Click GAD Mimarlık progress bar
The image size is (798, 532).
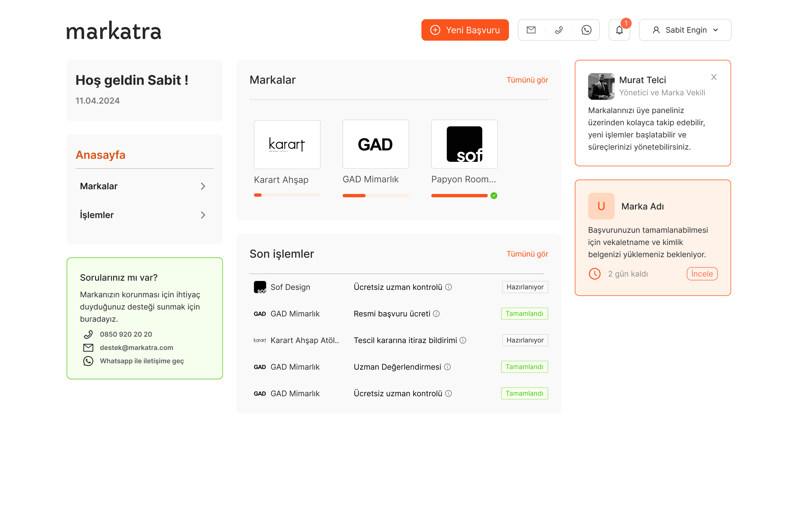point(376,196)
